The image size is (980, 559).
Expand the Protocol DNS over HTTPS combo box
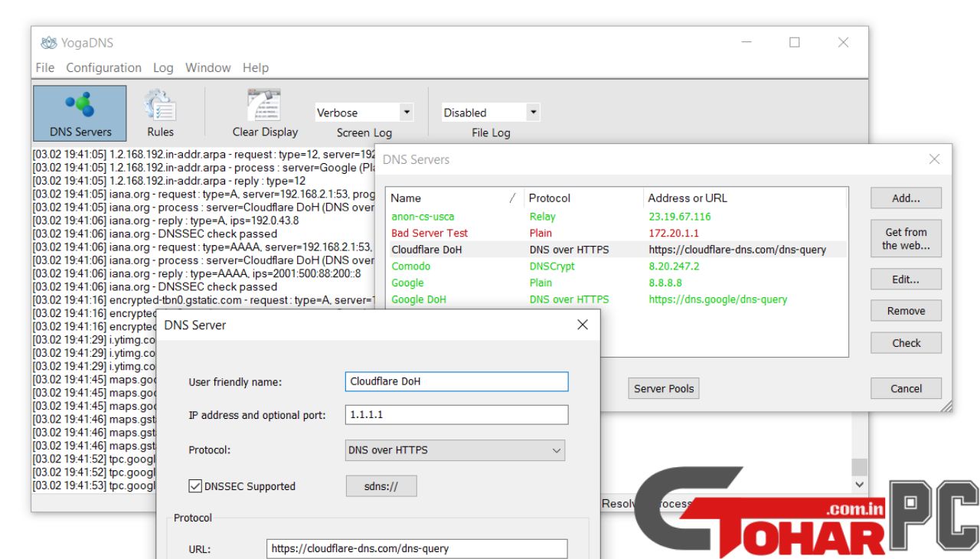(x=456, y=450)
